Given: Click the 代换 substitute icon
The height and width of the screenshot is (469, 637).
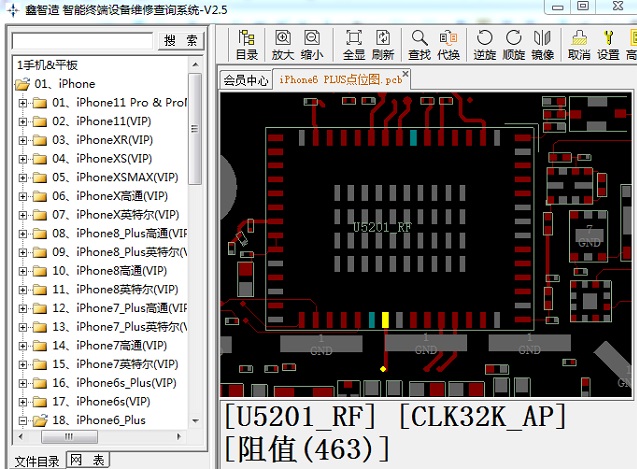Looking at the screenshot, I should [448, 45].
